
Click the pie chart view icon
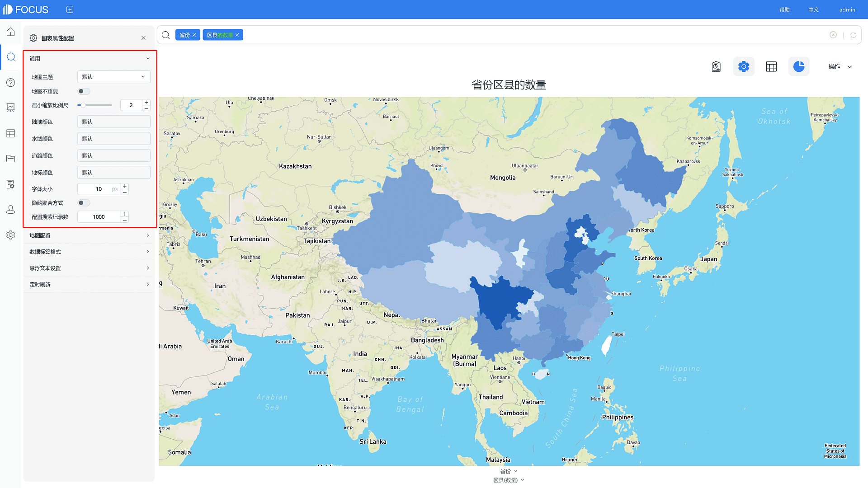coord(799,66)
